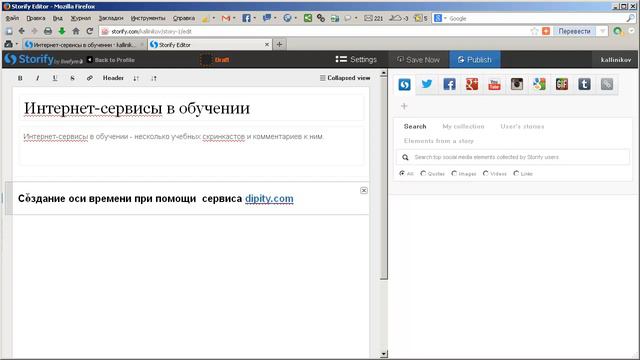Open the GIF source tab
The image size is (640, 360).
click(x=562, y=84)
